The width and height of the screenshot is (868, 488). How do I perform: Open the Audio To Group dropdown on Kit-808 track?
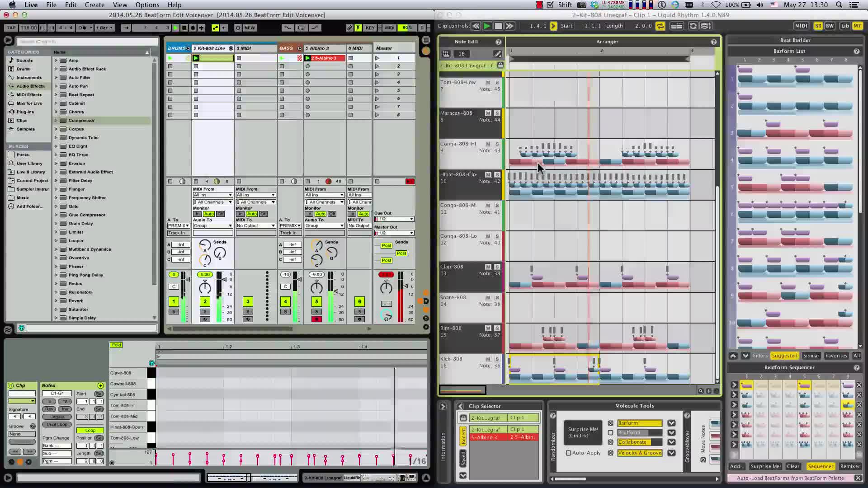click(212, 225)
